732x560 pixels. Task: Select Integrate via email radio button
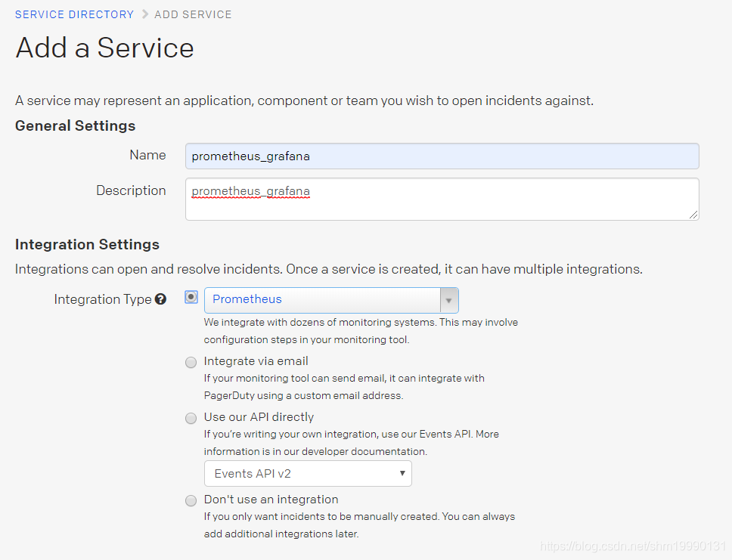click(x=191, y=363)
